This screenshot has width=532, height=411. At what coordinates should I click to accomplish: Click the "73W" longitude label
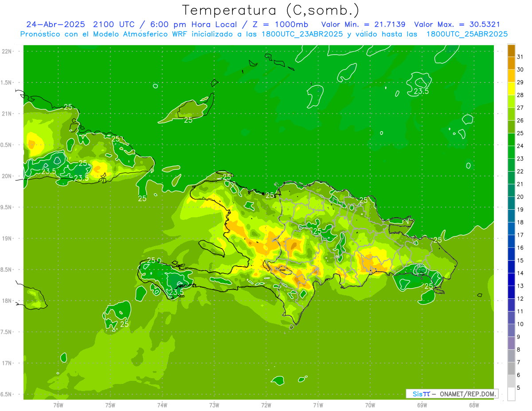coord(214,405)
